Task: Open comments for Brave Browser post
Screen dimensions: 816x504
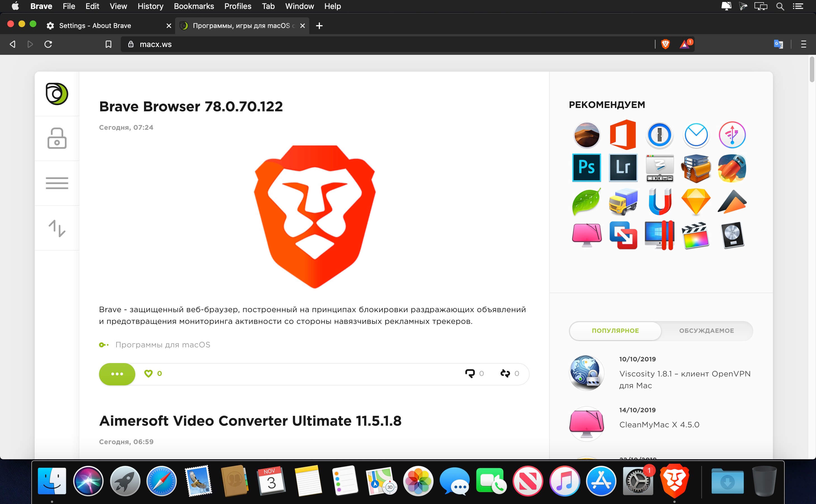Action: coord(470,374)
